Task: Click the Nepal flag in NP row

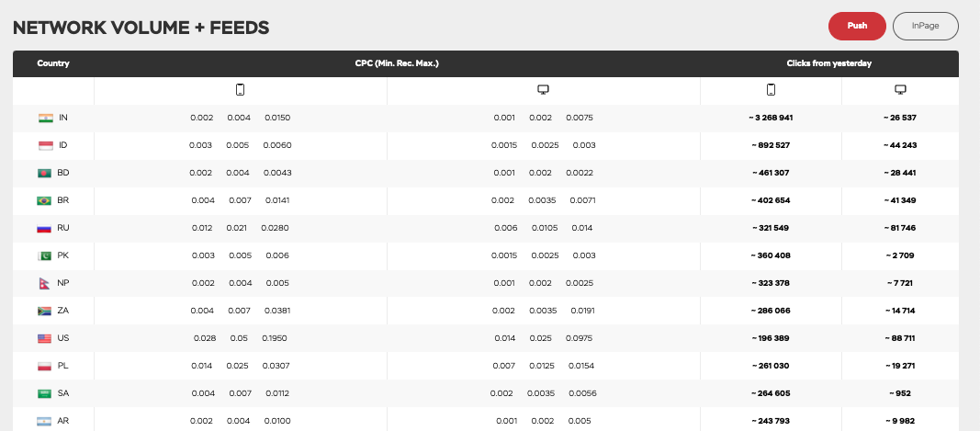Action: click(44, 283)
